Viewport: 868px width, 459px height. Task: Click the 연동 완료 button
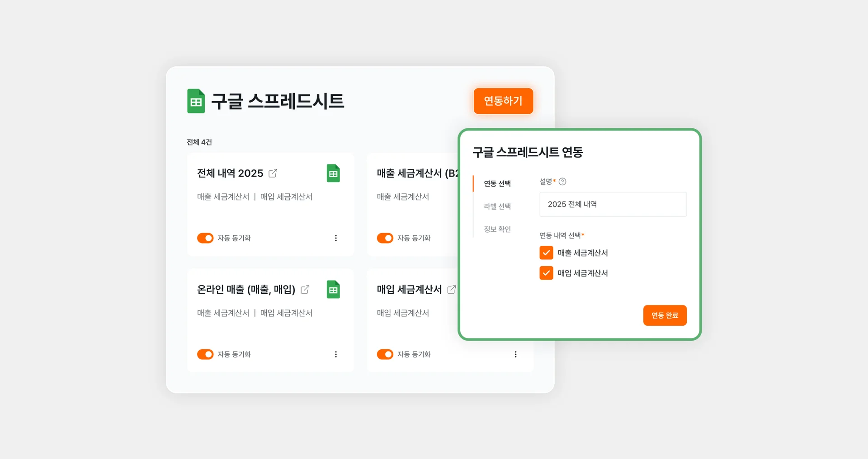tap(665, 315)
